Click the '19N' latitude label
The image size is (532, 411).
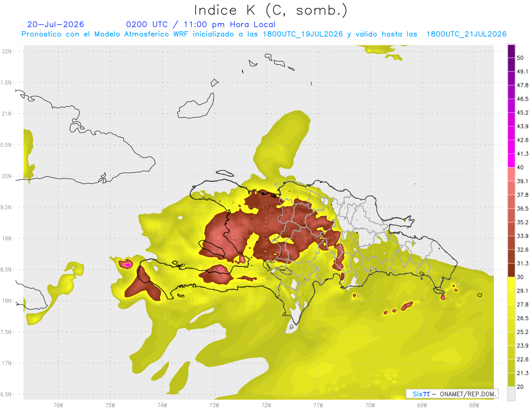(7, 239)
